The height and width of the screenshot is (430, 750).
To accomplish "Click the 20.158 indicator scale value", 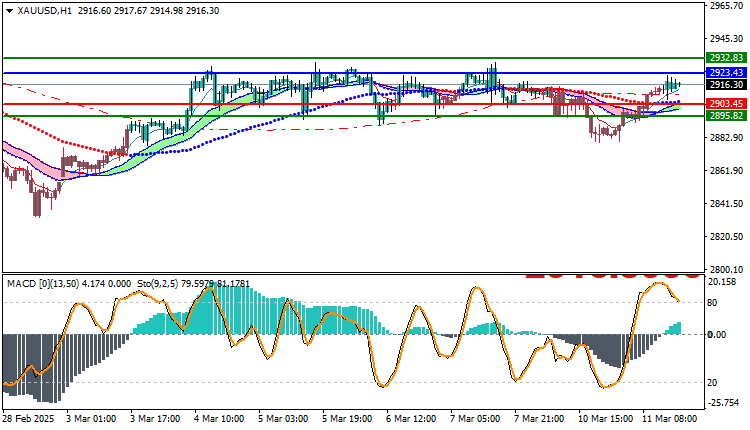I will (722, 282).
